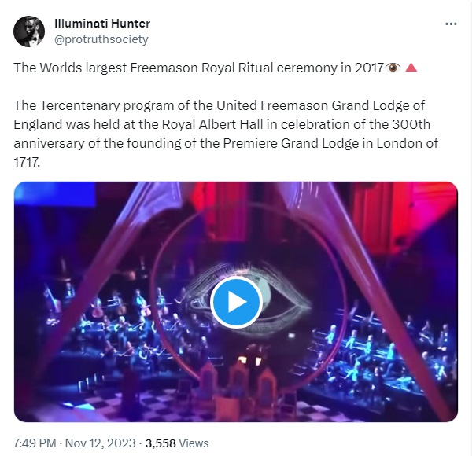Image resolution: width=476 pixels, height=456 pixels.
Task: Click the eye emoji after 2017
Action: pos(393,68)
